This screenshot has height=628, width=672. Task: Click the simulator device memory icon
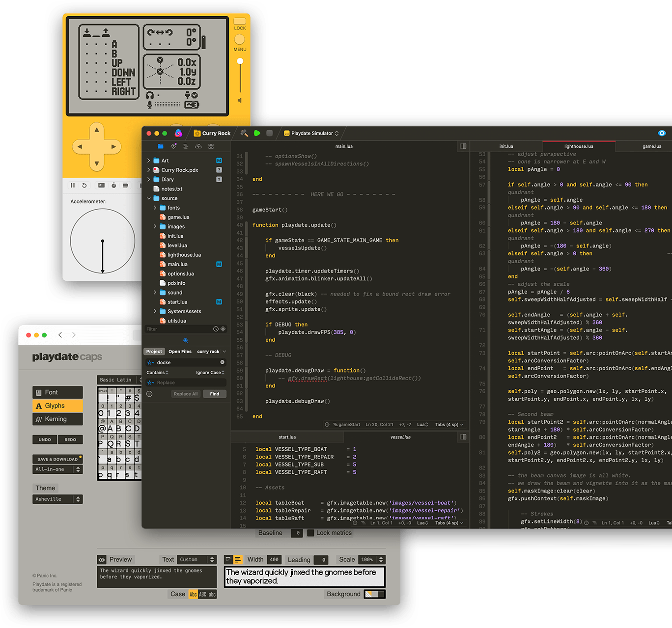(125, 185)
